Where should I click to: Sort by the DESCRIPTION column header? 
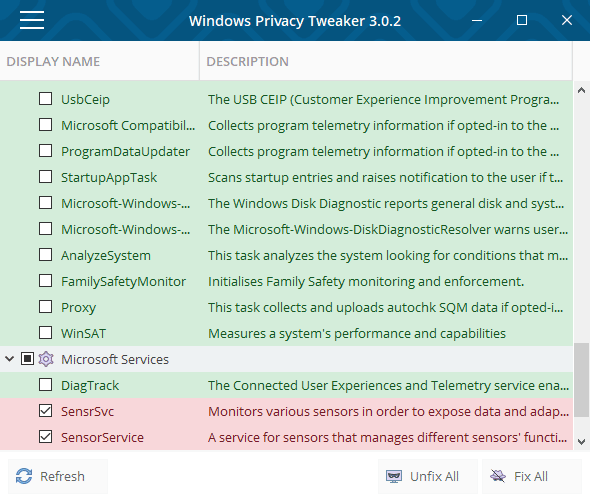pyautogui.click(x=386, y=61)
